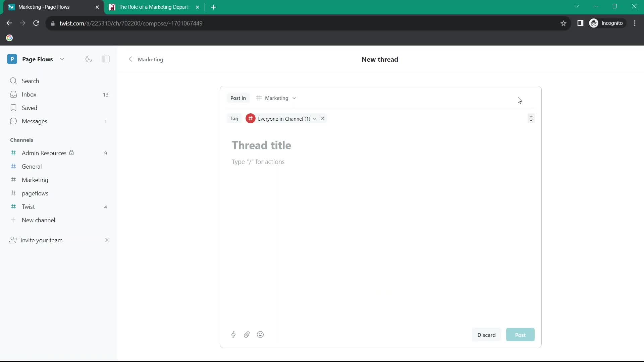
Task: Click the Thread title input field
Action: click(261, 145)
